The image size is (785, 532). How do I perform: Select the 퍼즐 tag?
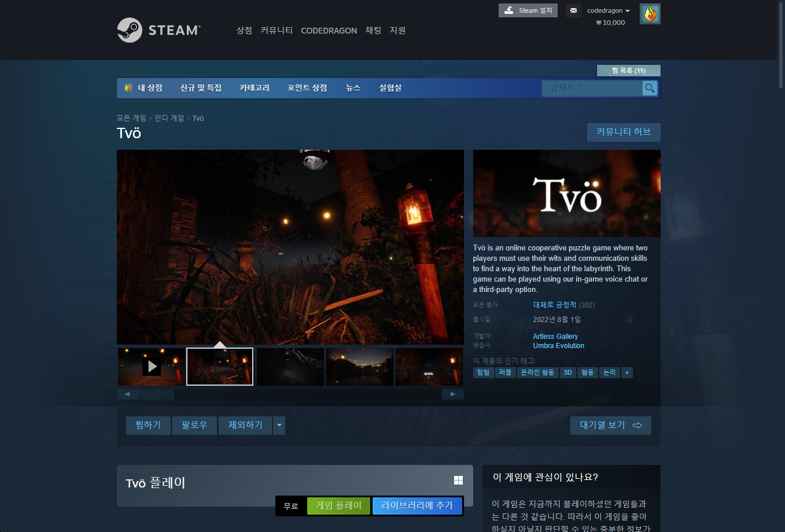click(505, 372)
